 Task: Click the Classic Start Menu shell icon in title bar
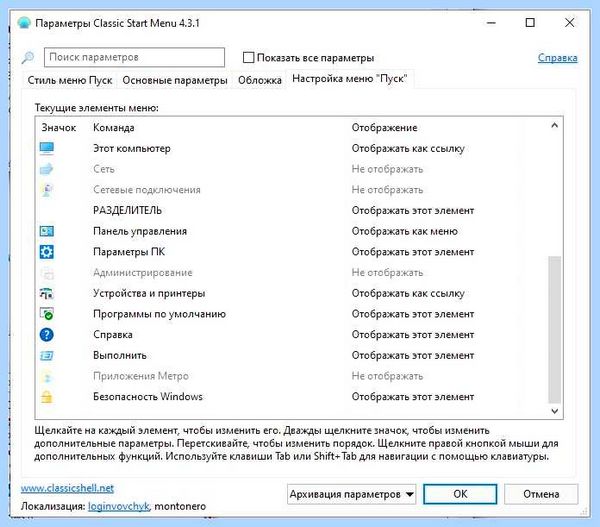24,23
